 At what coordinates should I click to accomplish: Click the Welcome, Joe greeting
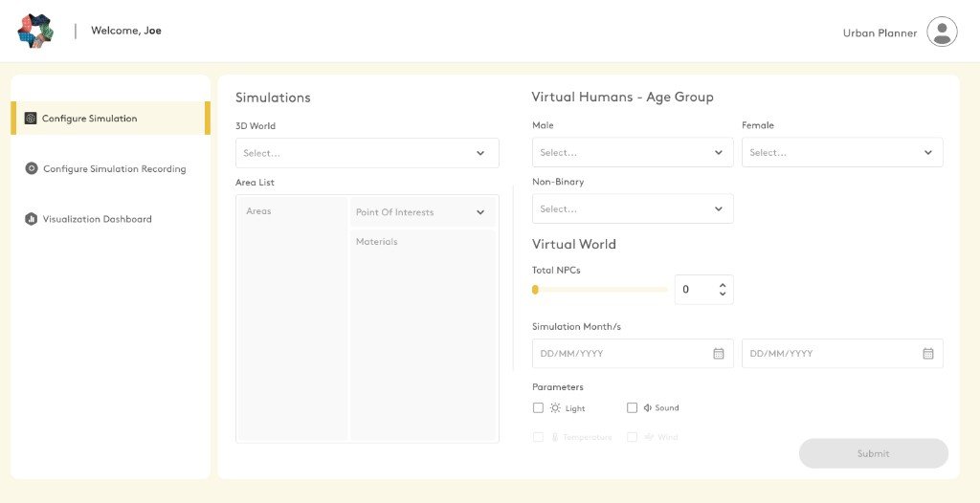pyautogui.click(x=126, y=31)
